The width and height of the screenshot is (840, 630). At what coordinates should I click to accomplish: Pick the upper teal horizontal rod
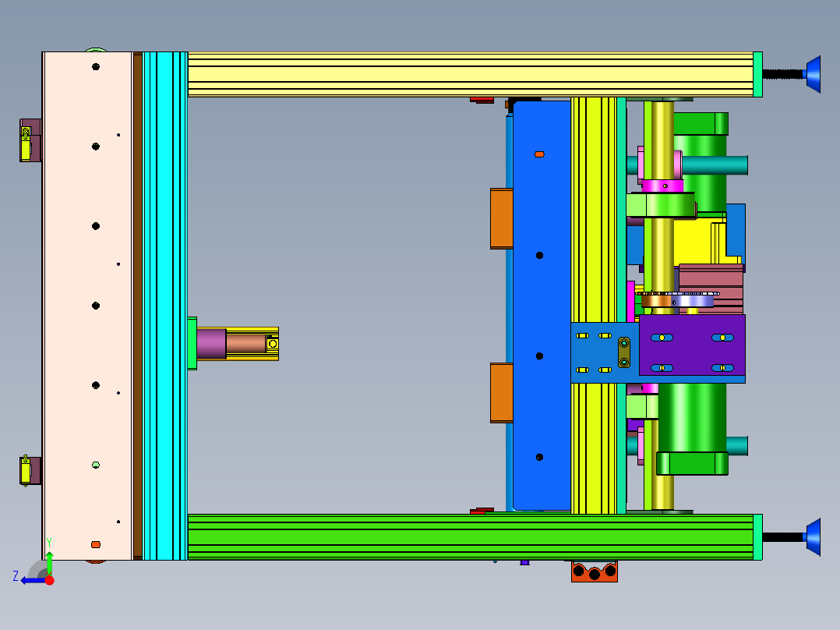click(x=715, y=165)
